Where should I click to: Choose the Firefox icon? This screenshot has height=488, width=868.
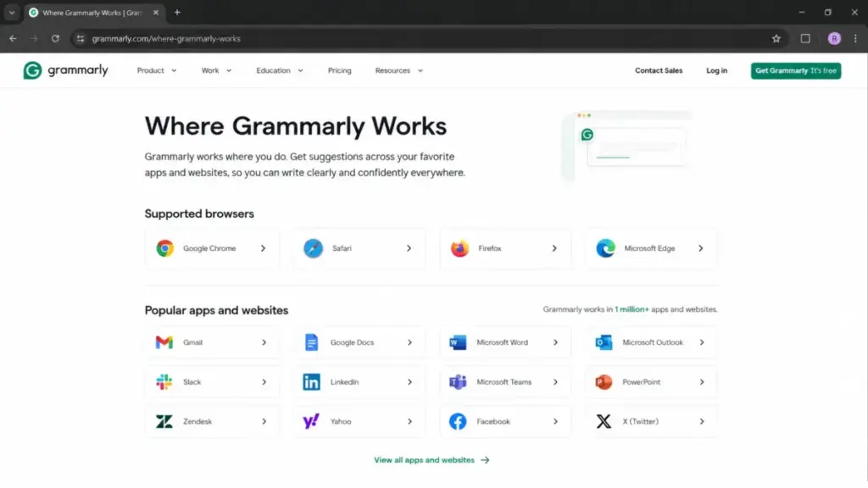point(459,248)
